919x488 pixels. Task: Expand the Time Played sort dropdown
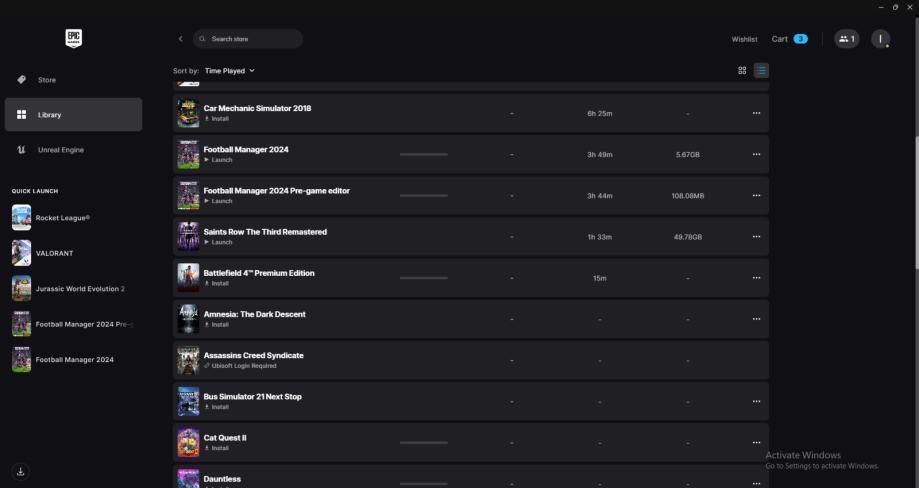230,71
